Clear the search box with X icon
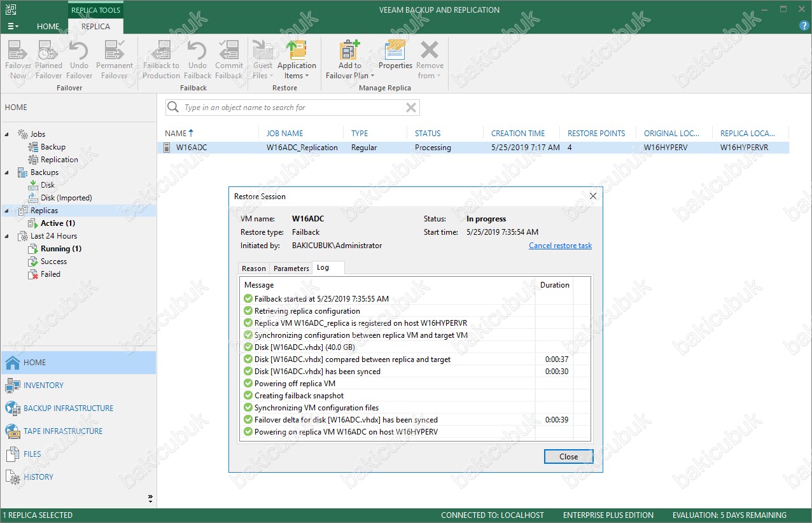This screenshot has height=523, width=812. 411,108
